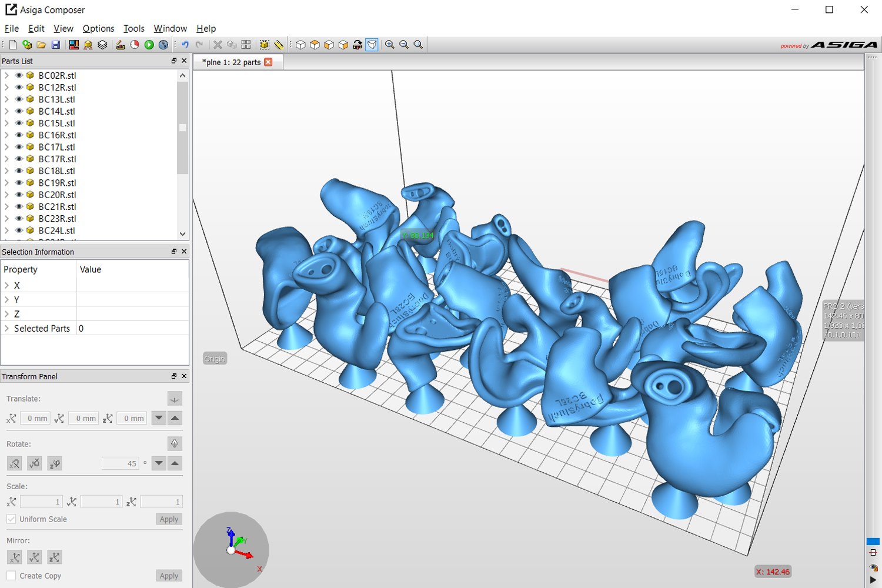
Task: Click the Translate X field showing 0 mm
Action: [35, 418]
